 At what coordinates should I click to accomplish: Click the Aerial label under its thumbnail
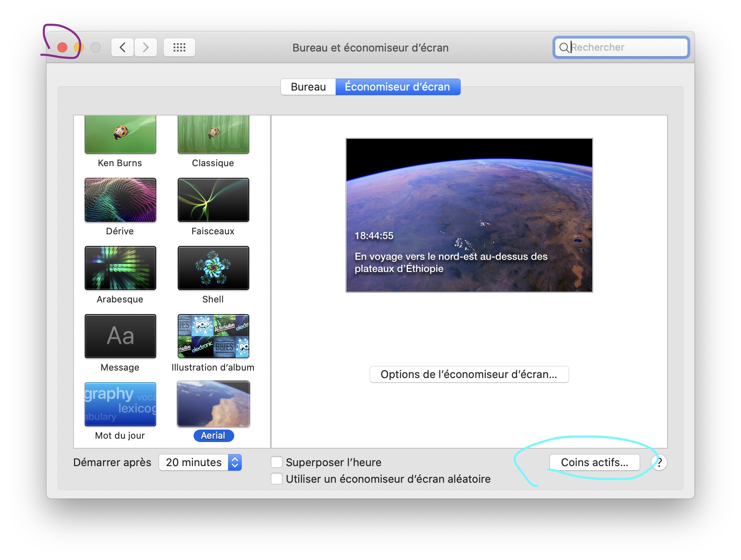(x=213, y=435)
